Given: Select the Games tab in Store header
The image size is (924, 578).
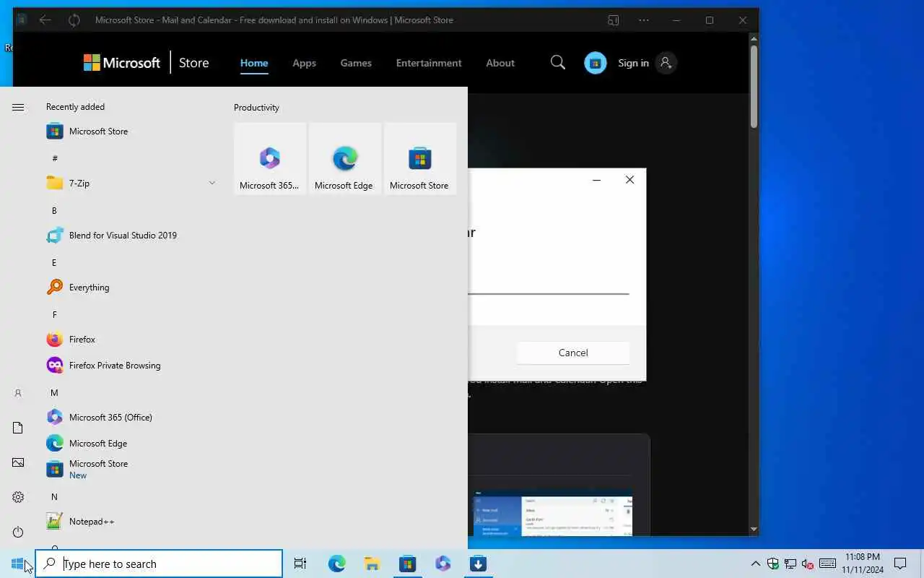Looking at the screenshot, I should point(356,63).
